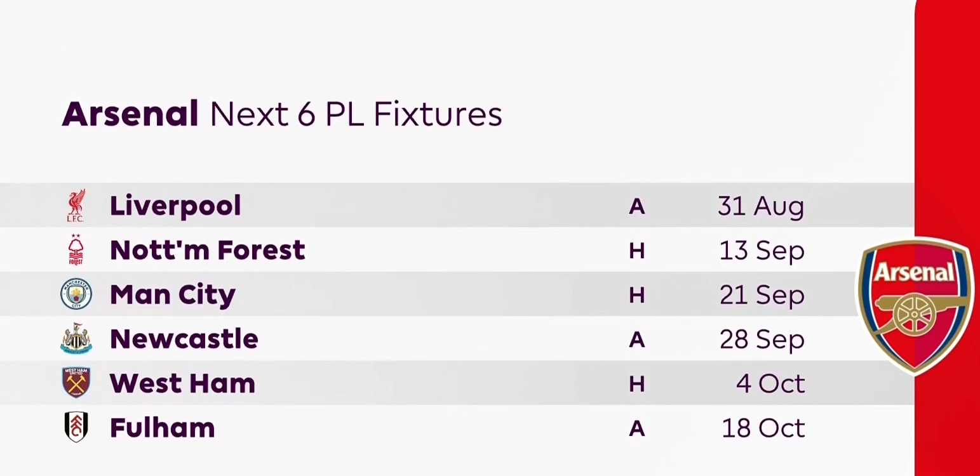Click the Newcastle team name
The height and width of the screenshot is (476, 980).
point(184,339)
